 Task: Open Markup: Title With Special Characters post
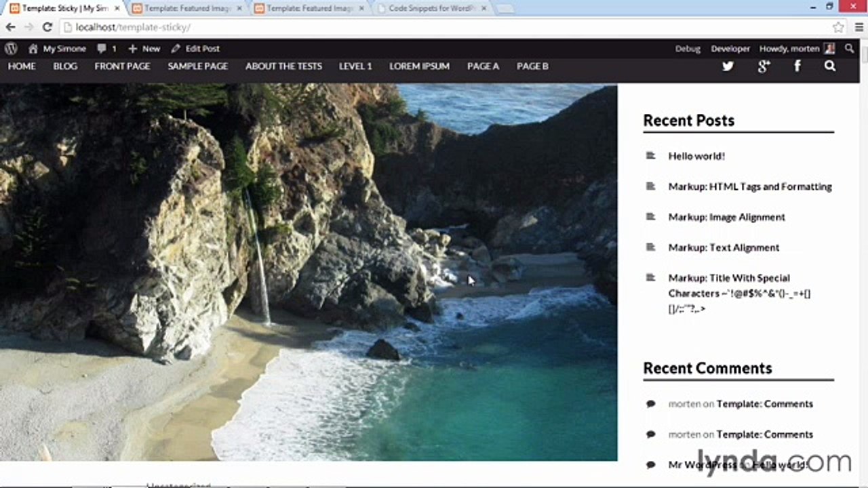point(739,293)
